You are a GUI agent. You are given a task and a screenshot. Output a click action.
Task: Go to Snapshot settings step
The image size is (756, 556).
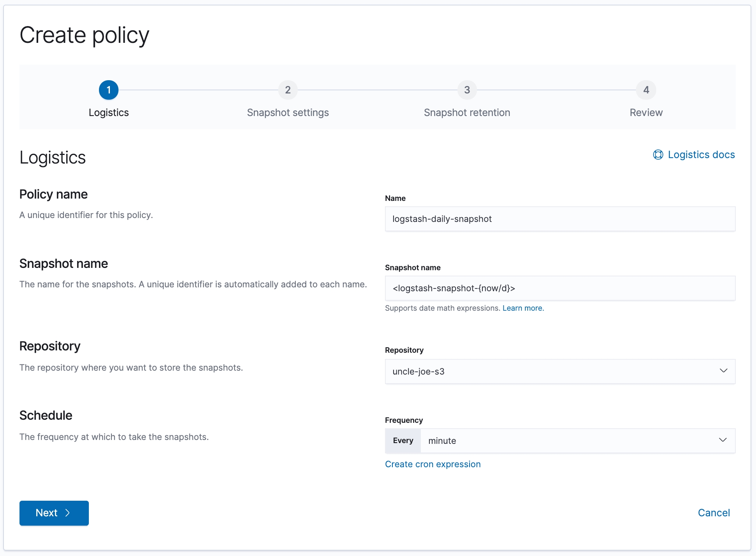[x=288, y=113]
